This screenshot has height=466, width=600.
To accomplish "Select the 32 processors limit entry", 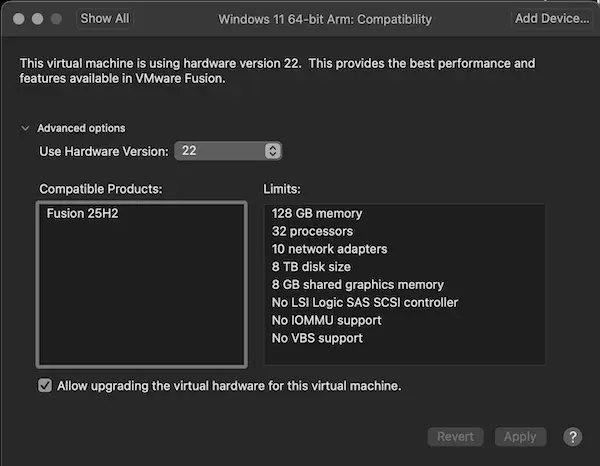I will pyautogui.click(x=312, y=231).
